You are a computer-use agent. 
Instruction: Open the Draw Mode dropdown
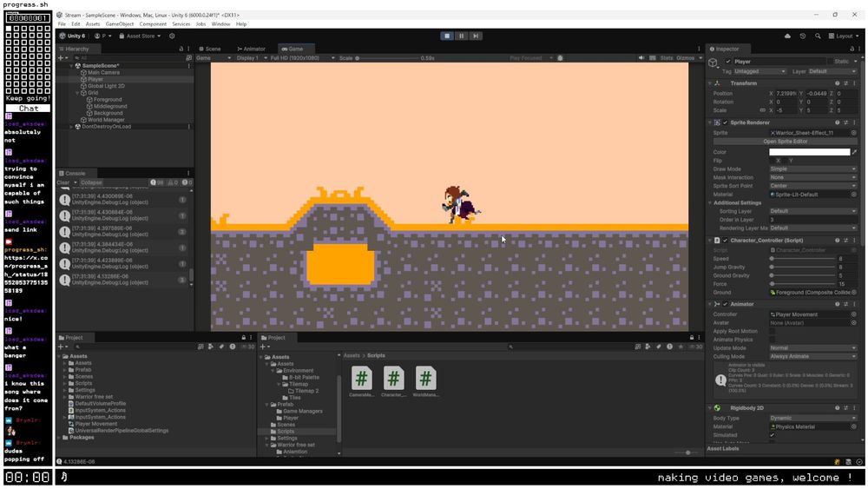point(812,169)
